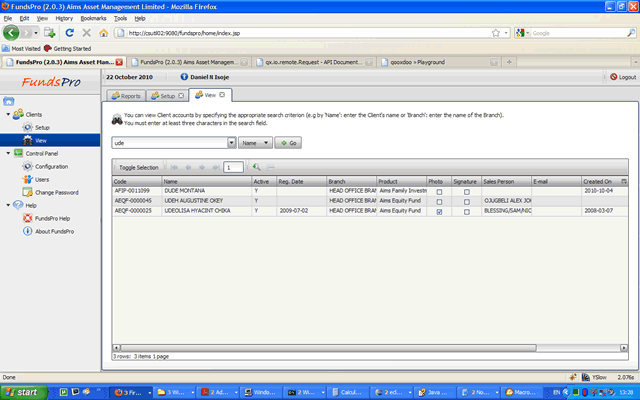Screen dimensions: 640x400
Task: Open Change Password in sidebar
Action: (x=56, y=192)
